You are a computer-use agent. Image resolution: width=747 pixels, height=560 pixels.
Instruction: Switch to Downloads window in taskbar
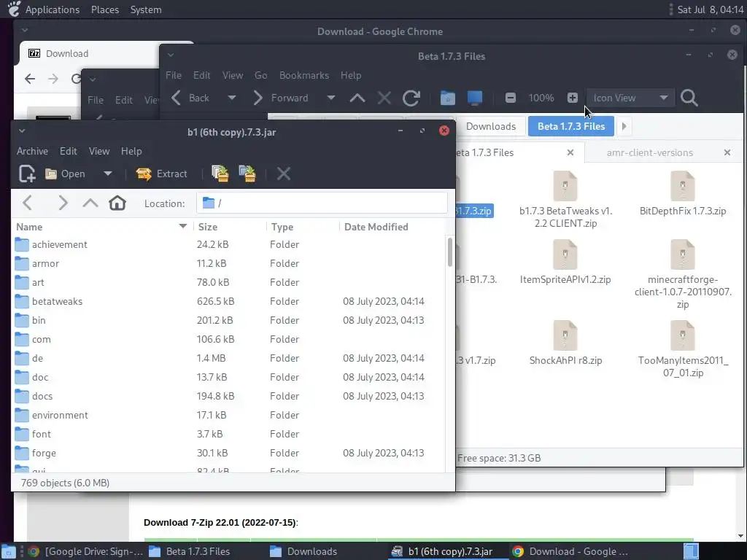pyautogui.click(x=303, y=551)
